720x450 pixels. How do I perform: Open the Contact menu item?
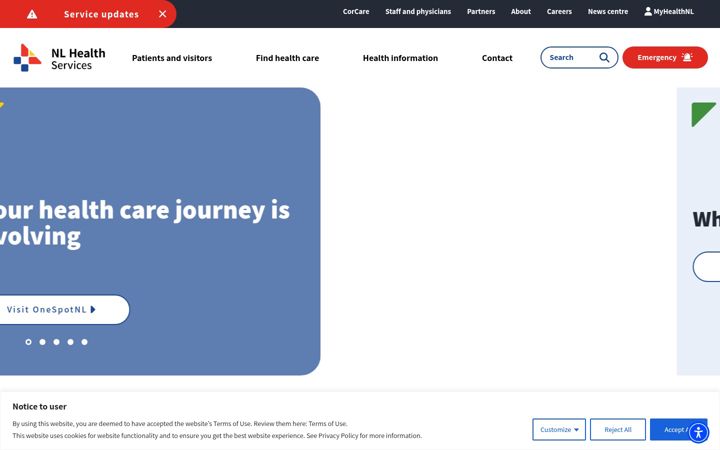point(497,58)
